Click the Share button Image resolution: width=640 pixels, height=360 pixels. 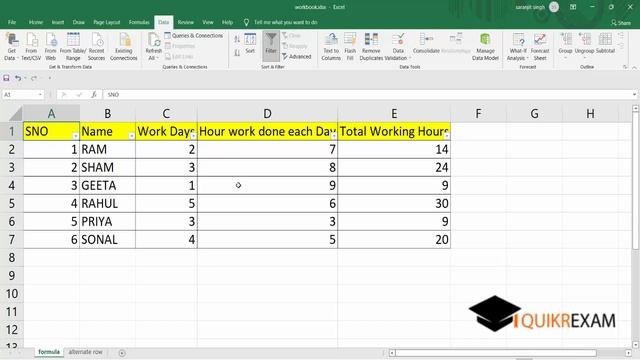(x=621, y=23)
